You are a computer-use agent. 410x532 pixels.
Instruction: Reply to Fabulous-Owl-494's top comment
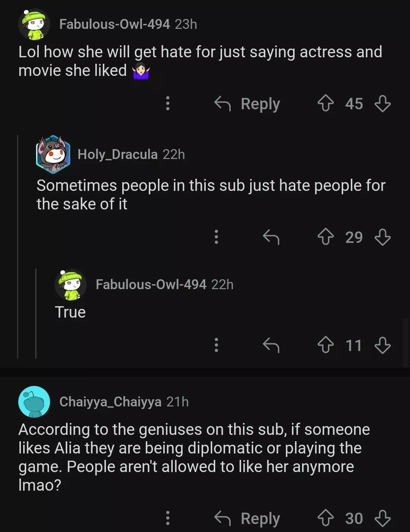click(248, 103)
